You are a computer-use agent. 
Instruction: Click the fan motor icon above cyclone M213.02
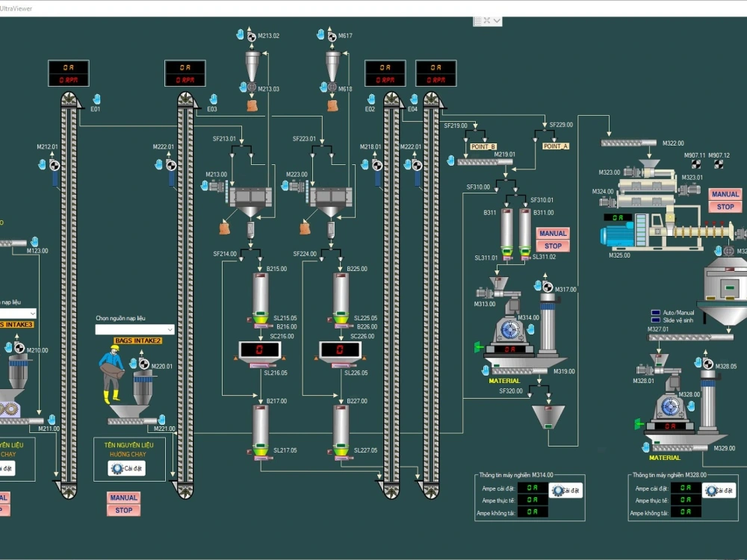point(251,37)
